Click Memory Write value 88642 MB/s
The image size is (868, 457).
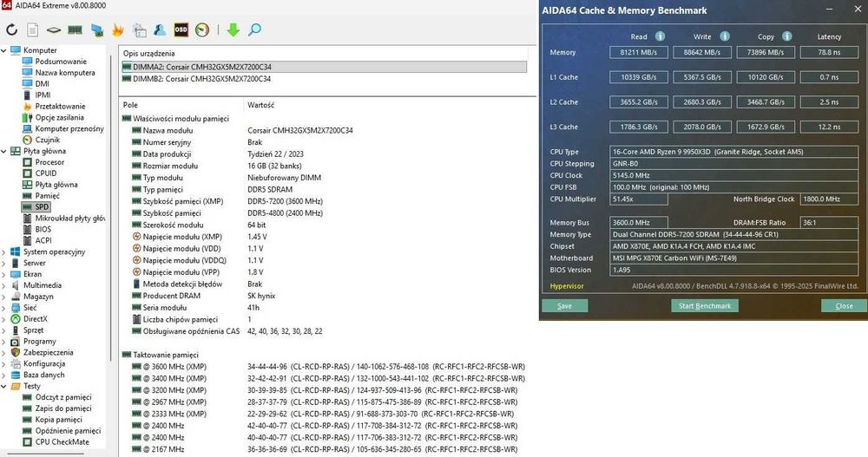point(702,53)
